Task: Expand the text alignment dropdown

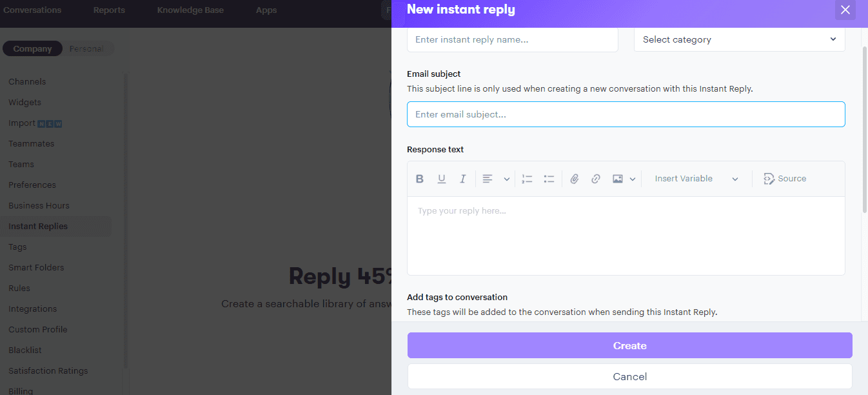Action: pos(506,179)
